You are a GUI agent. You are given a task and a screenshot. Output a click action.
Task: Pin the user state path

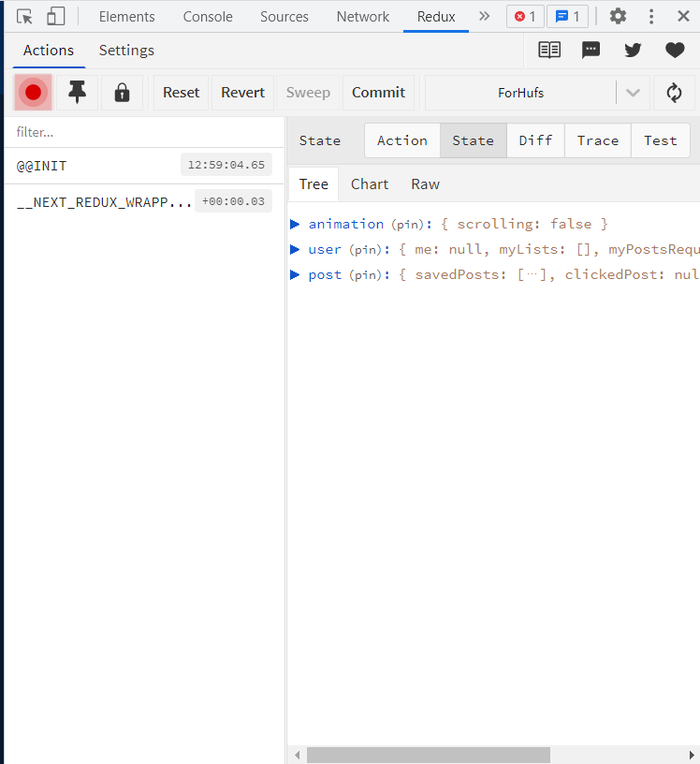[366, 249]
